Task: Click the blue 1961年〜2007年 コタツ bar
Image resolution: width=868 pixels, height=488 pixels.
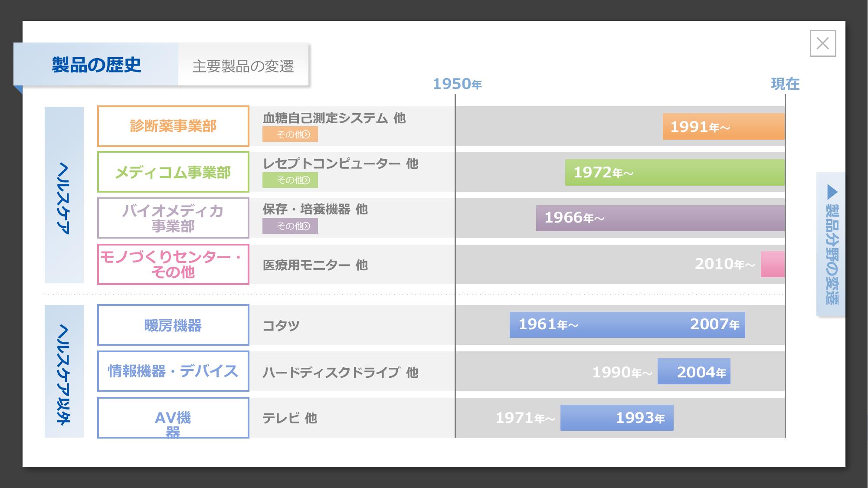Action: [x=627, y=324]
